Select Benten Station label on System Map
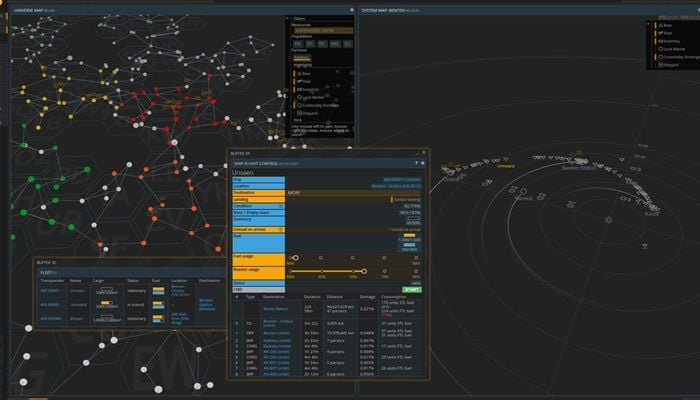The height and width of the screenshot is (400, 700). 579,168
